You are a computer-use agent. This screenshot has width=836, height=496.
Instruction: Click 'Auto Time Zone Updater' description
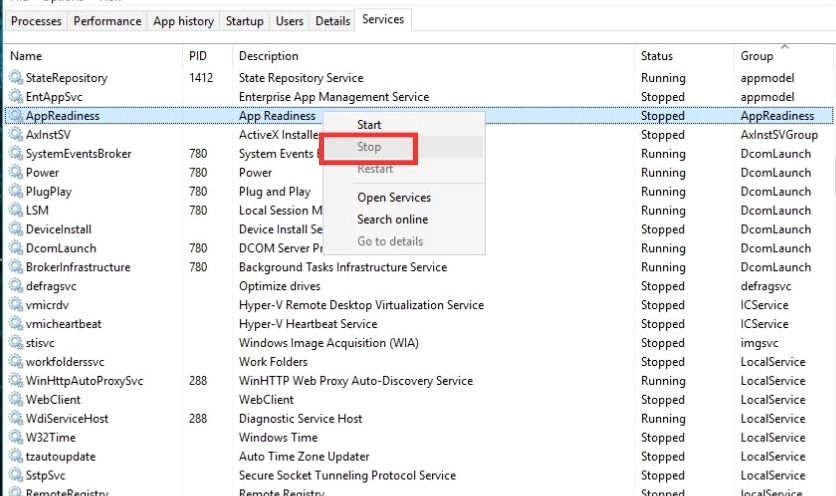pos(304,457)
